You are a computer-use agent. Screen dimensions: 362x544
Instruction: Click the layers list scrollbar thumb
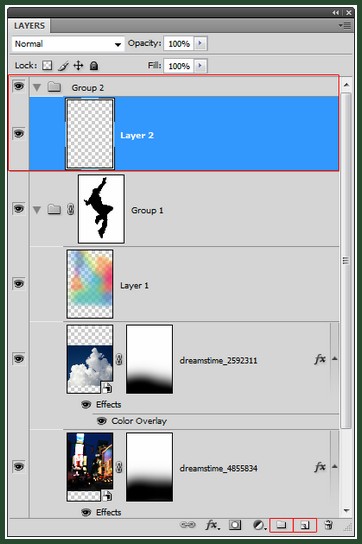point(346,260)
